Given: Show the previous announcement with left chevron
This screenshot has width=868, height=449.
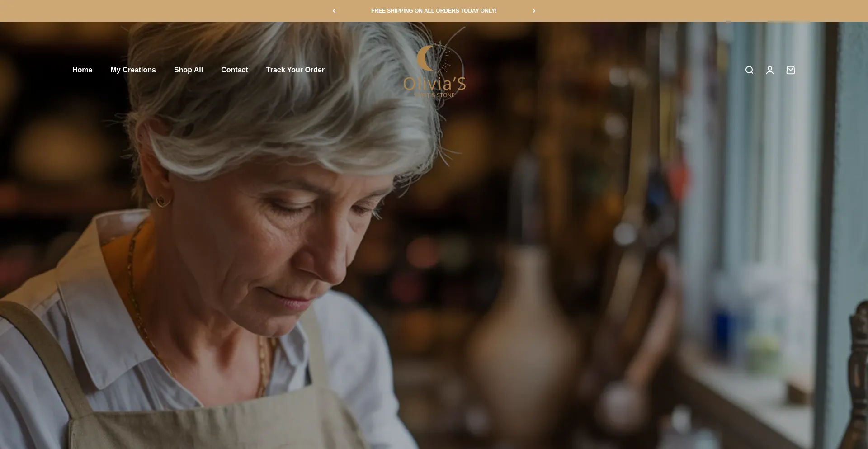Looking at the screenshot, I should click(x=334, y=11).
